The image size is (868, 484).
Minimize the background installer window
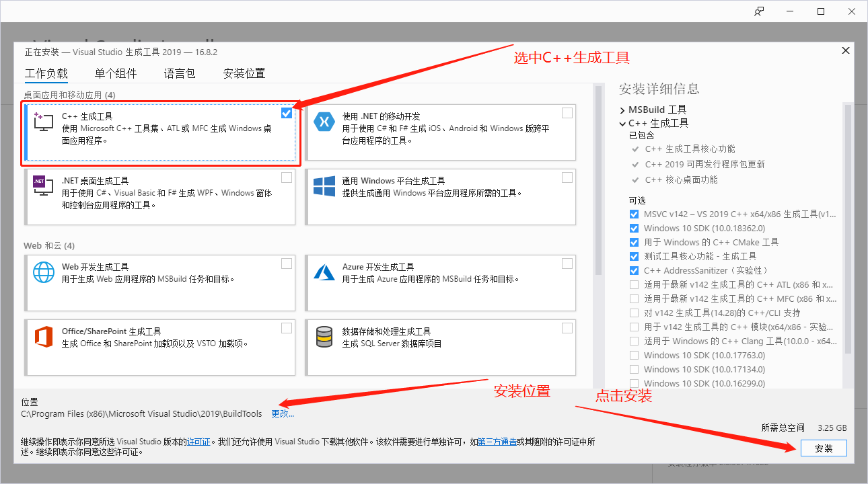[790, 11]
